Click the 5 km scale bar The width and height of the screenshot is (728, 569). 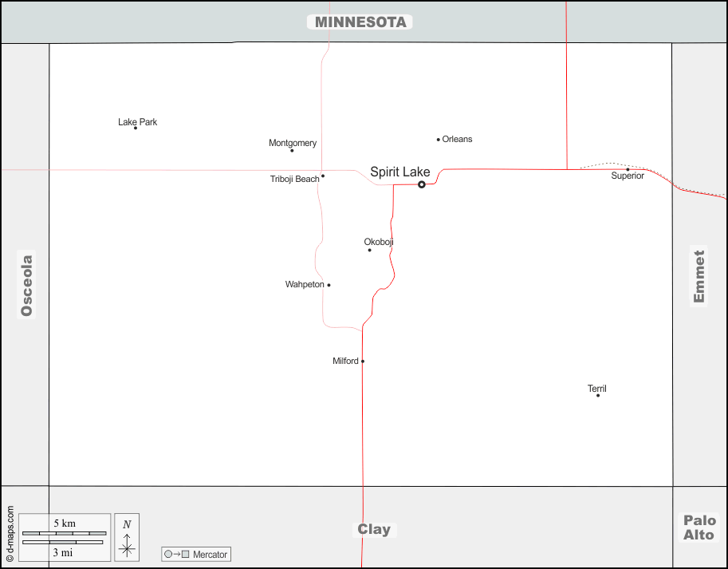coord(64,532)
